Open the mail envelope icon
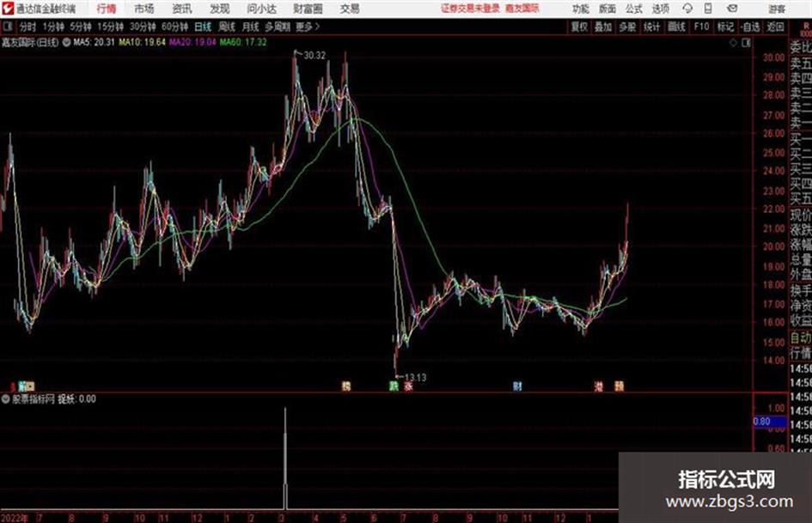The height and width of the screenshot is (523, 812). click(x=732, y=9)
